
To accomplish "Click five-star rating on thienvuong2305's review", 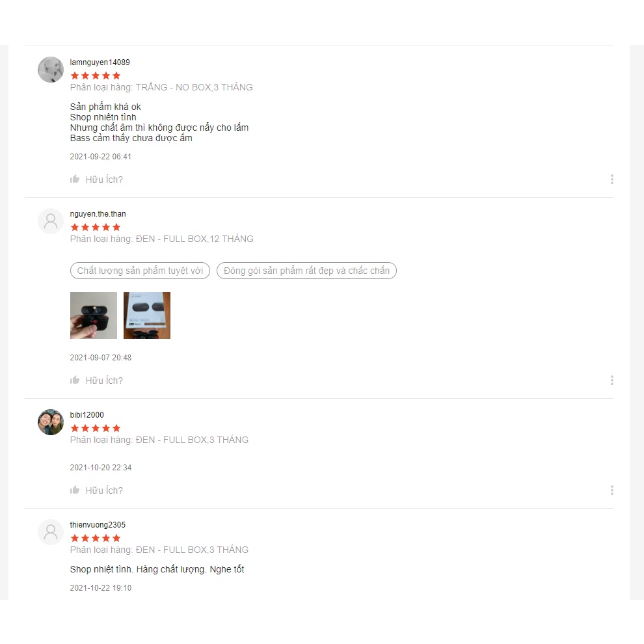I will click(96, 538).
